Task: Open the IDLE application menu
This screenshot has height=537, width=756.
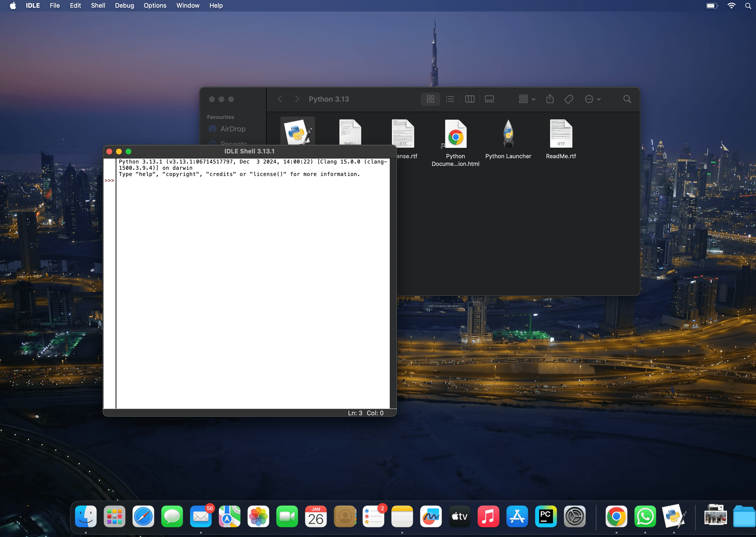Action: tap(33, 6)
